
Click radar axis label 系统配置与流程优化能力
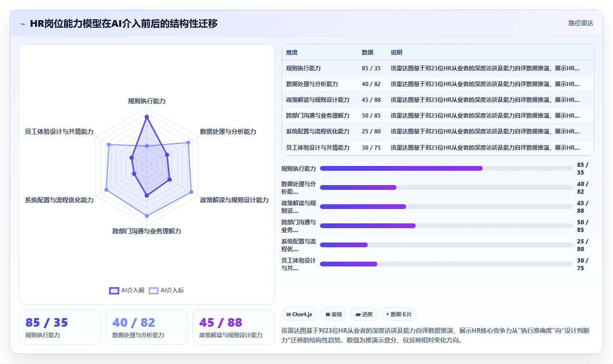[x=59, y=200]
